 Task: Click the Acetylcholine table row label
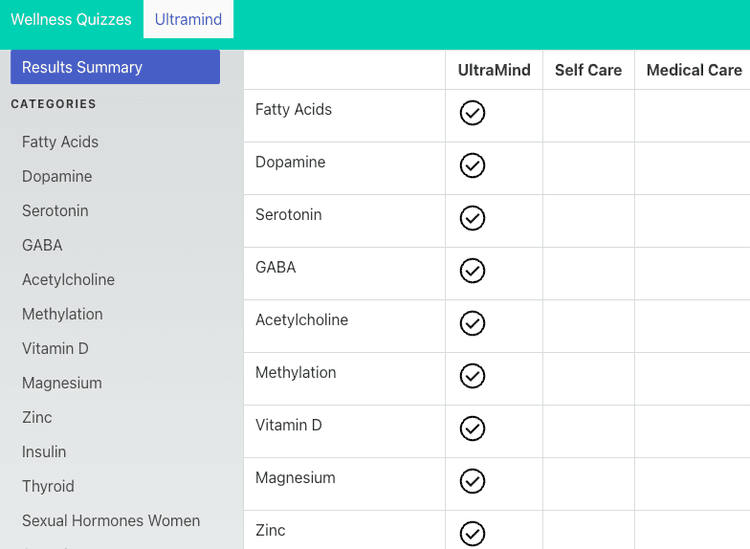click(x=302, y=320)
